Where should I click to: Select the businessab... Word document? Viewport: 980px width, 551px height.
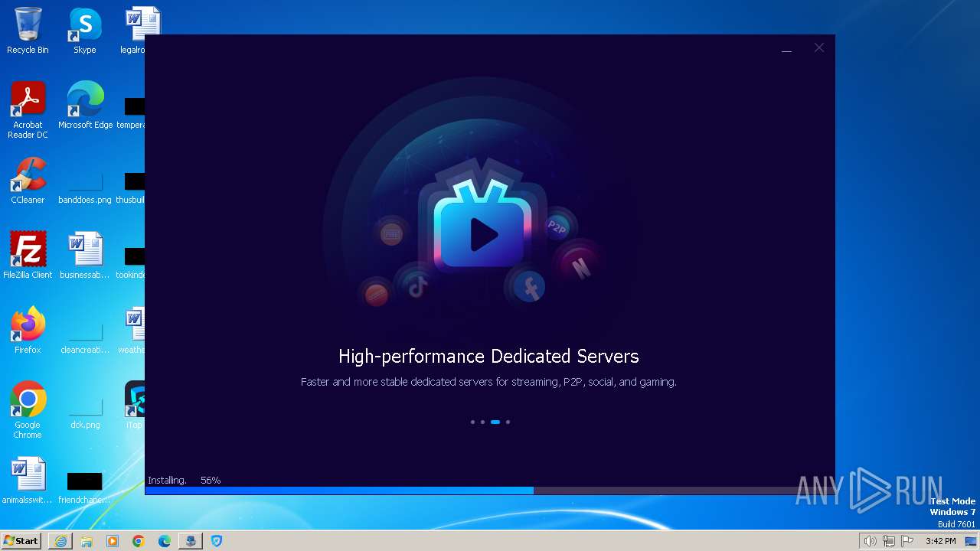click(x=85, y=256)
